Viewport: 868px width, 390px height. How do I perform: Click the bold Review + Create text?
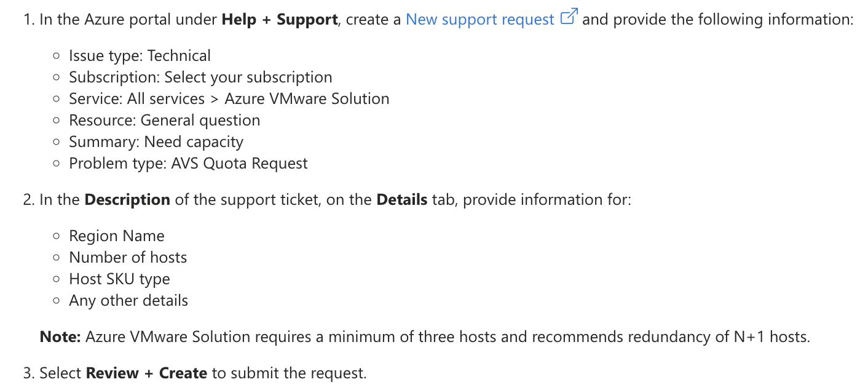click(146, 373)
